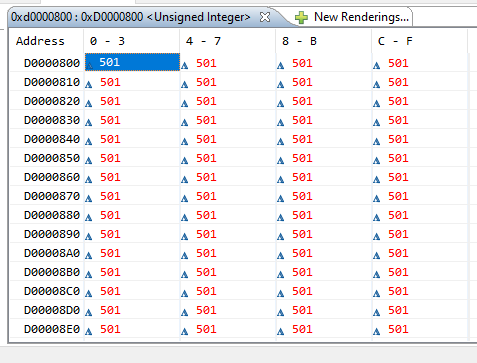Select address row D0000800

pos(52,63)
